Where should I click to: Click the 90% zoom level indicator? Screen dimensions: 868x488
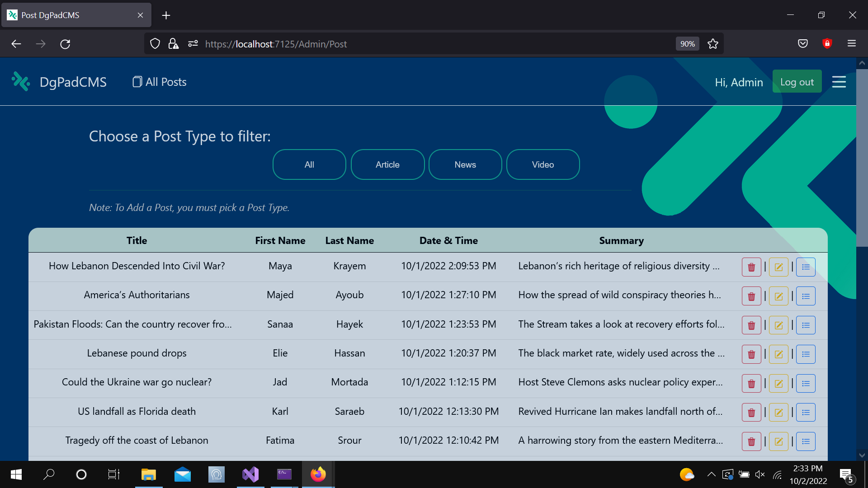pyautogui.click(x=687, y=44)
